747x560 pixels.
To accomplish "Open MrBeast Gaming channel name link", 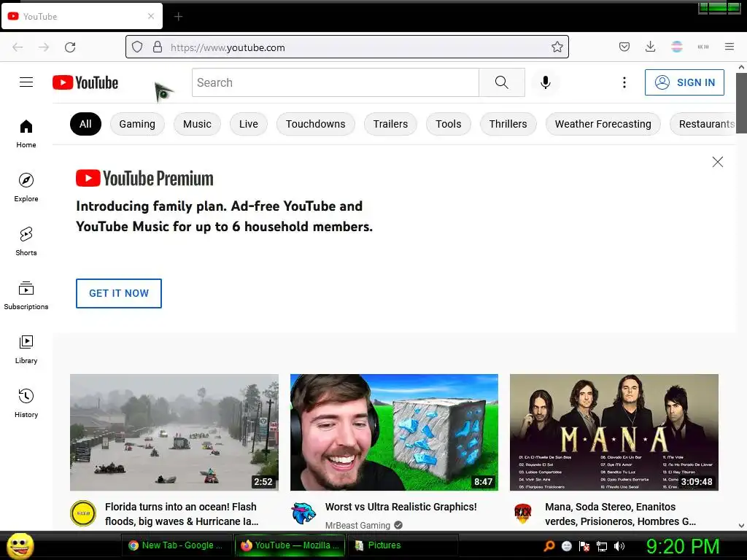I will [357, 525].
